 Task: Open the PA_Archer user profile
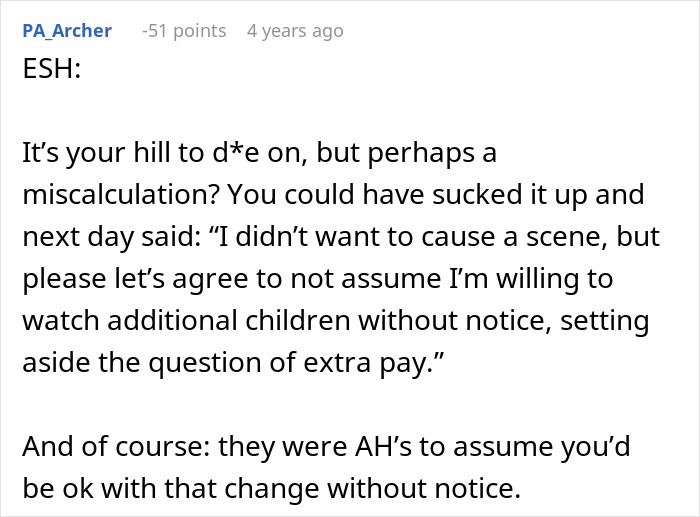67,31
